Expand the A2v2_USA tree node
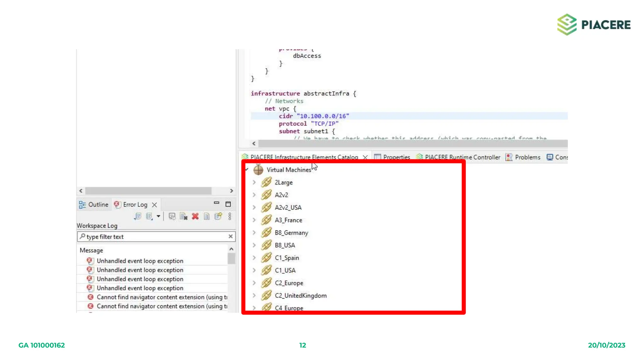644x362 pixels. (254, 207)
